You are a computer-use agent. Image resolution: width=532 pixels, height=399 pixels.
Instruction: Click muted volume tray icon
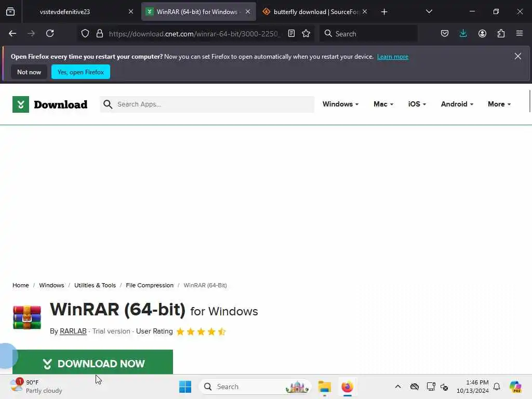[x=444, y=387]
